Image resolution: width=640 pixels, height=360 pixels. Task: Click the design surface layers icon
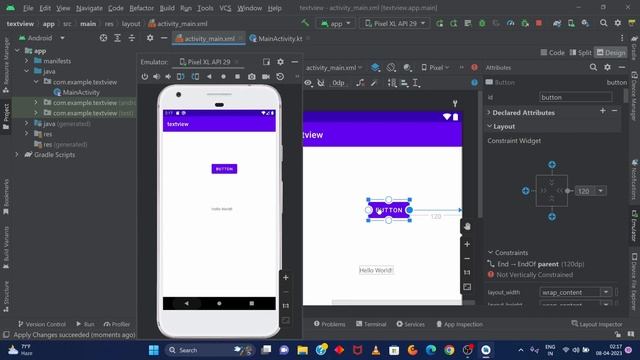pos(375,67)
